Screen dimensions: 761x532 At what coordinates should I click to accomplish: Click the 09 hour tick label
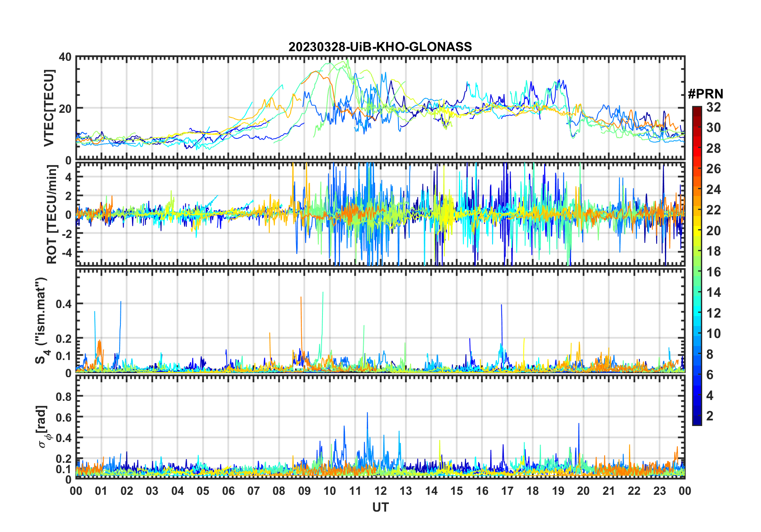point(304,491)
